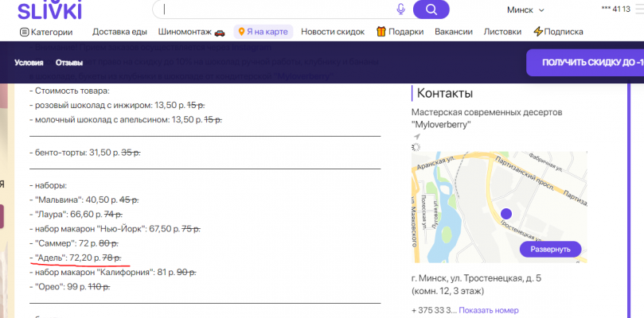Switch to the Отзывы tab
The width and height of the screenshot is (644, 318).
(69, 62)
